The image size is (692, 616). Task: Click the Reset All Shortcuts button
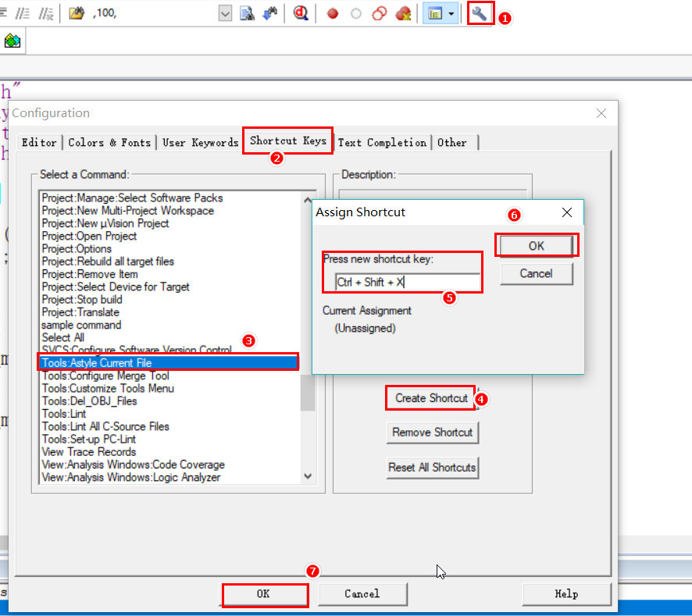click(x=433, y=468)
